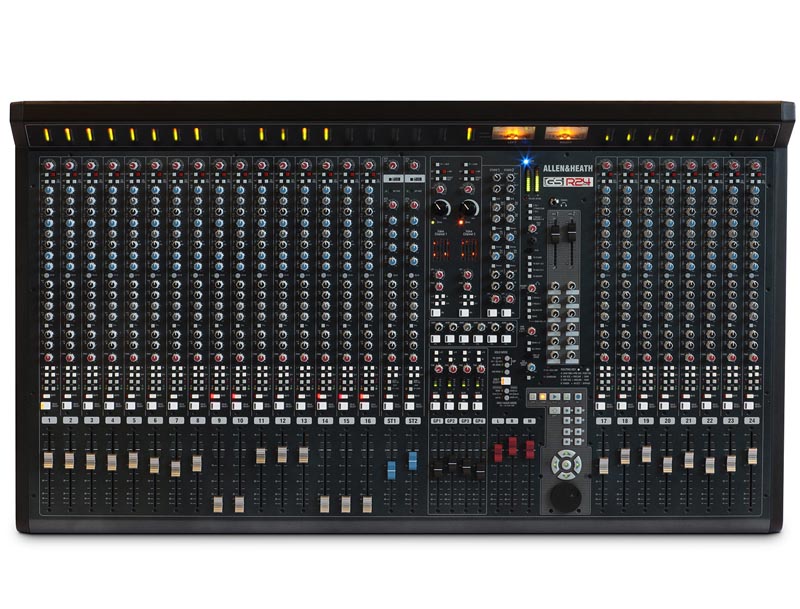Grab the black GP1 group fader
Viewport: 800px width, 609px height.
tap(438, 470)
